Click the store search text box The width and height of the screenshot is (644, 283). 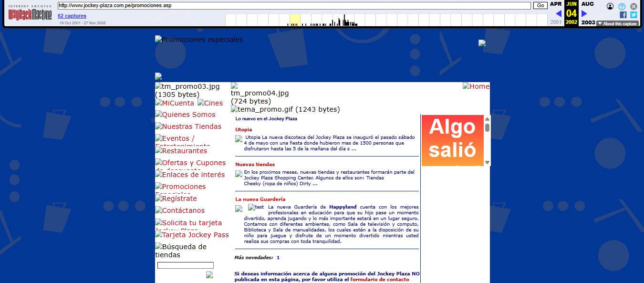(x=185, y=265)
